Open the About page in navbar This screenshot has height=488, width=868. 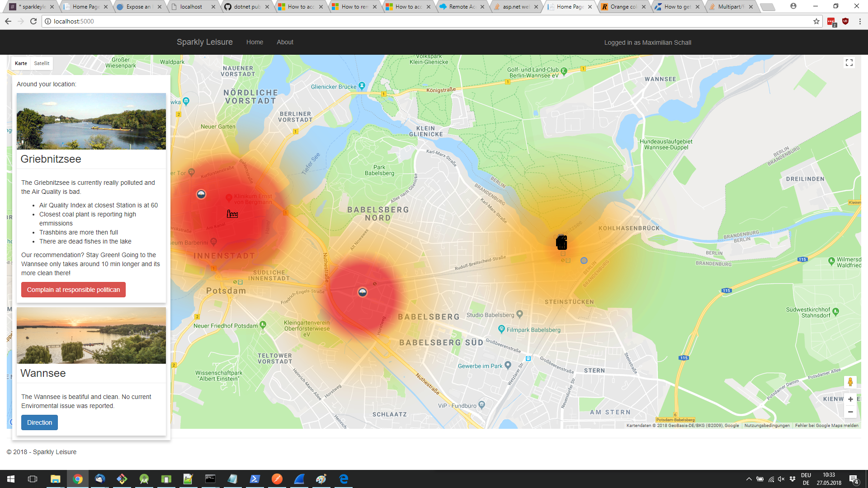(285, 42)
